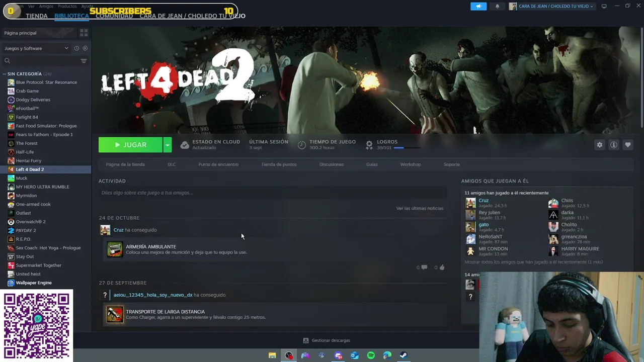Click the activity status input field

pos(273,193)
